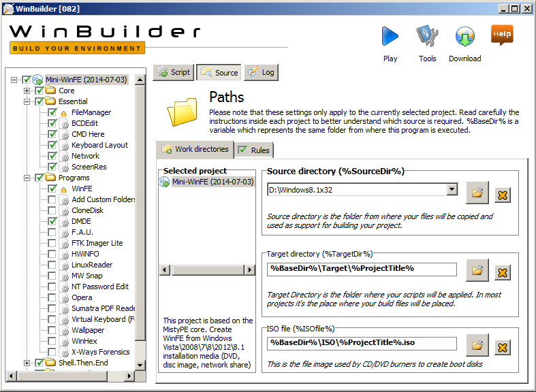Clear Source directory with X button
This screenshot has height=392, width=536.
[x=503, y=195]
